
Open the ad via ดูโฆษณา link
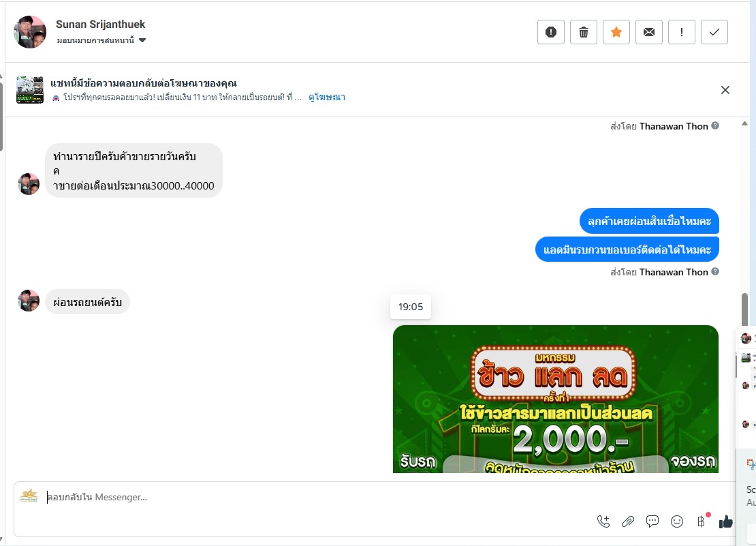point(327,97)
